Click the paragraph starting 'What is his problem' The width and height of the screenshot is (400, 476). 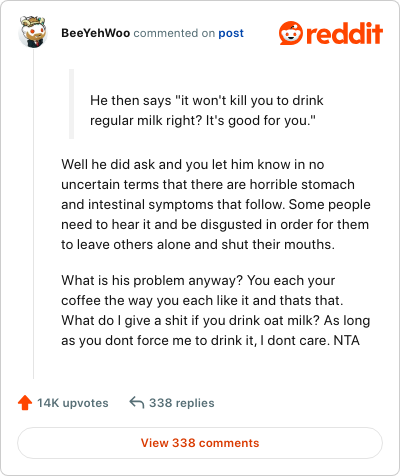(216, 310)
